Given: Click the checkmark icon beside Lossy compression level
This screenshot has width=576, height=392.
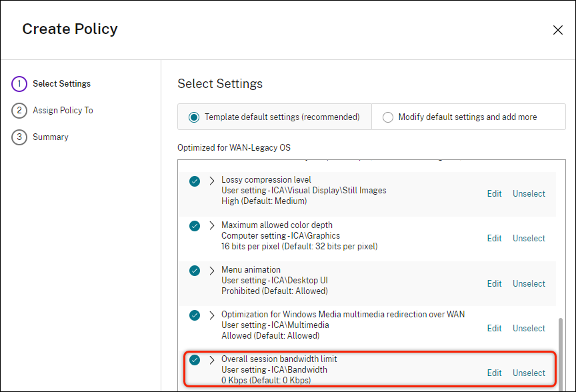Looking at the screenshot, I should [195, 181].
